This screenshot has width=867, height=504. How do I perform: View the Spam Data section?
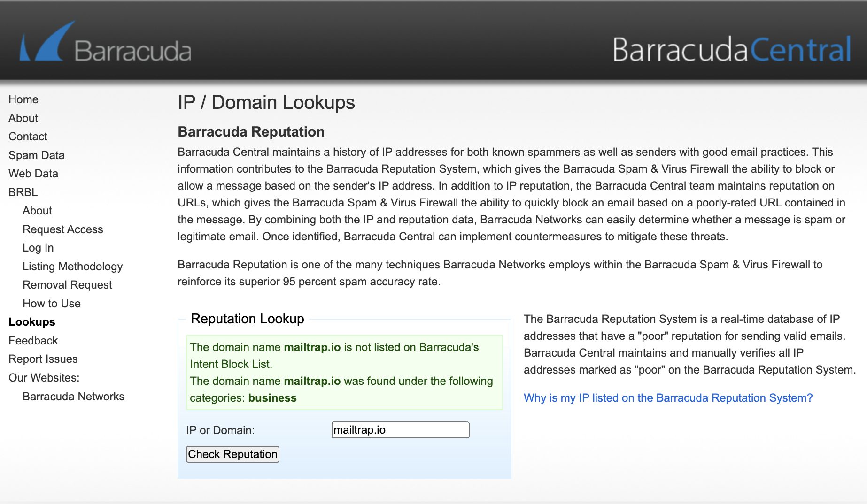click(36, 155)
